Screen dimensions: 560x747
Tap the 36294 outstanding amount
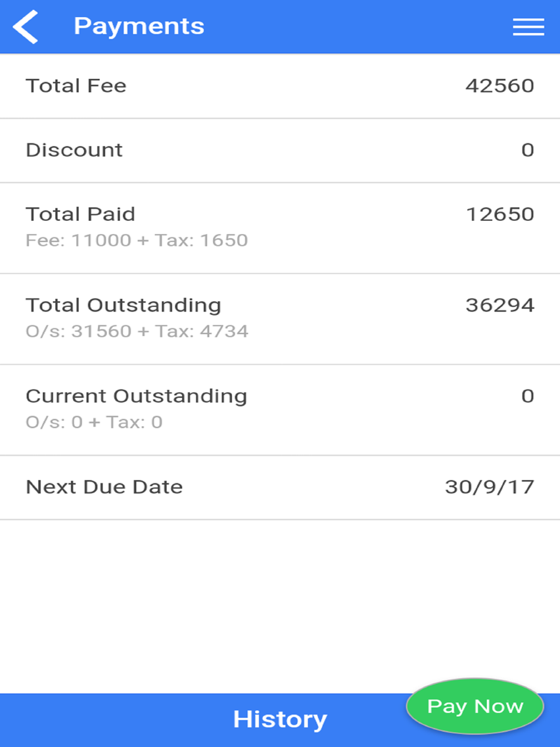(x=500, y=305)
